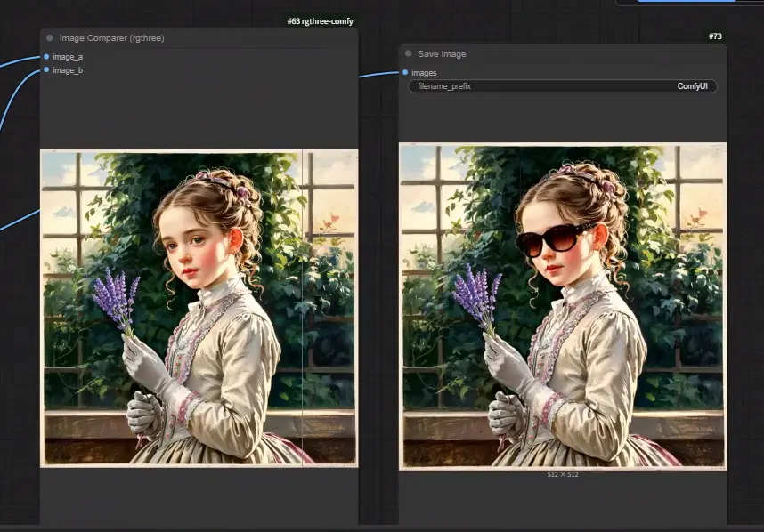Select the image_b input port dot

[x=46, y=69]
